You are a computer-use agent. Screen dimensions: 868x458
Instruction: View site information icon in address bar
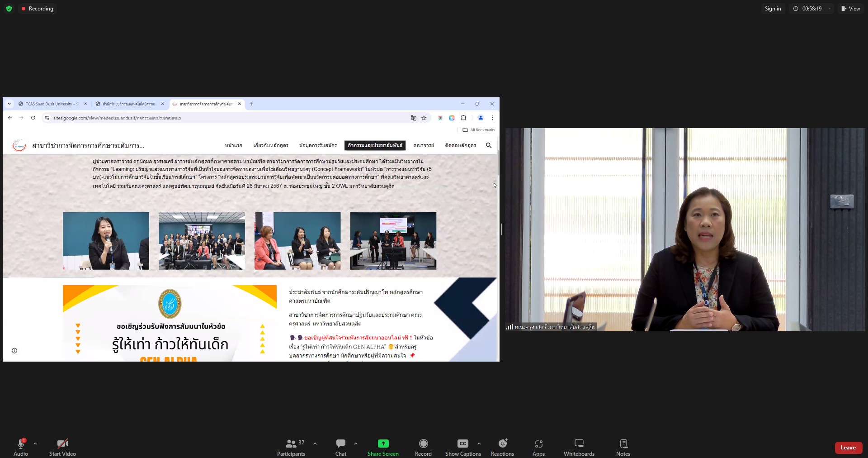point(47,118)
